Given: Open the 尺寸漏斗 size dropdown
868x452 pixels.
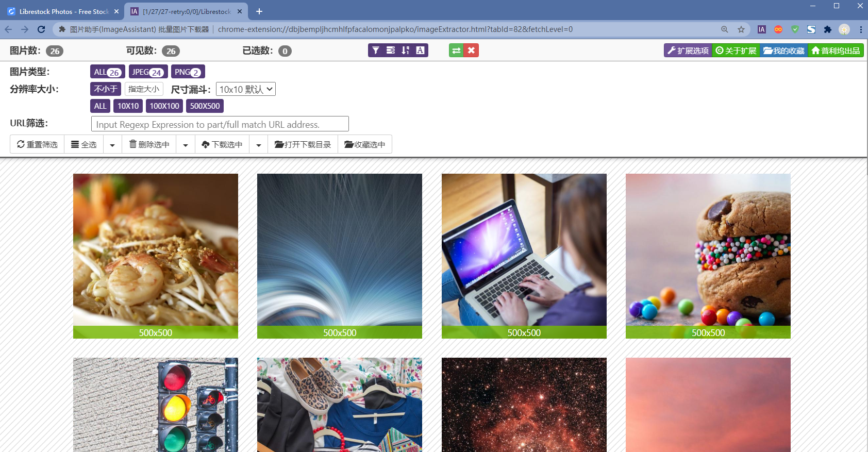Looking at the screenshot, I should [x=246, y=89].
